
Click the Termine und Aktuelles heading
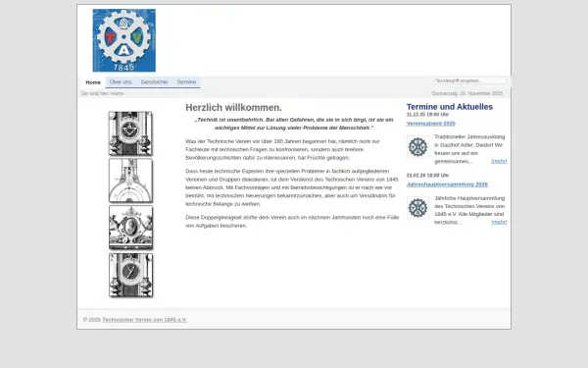(450, 107)
